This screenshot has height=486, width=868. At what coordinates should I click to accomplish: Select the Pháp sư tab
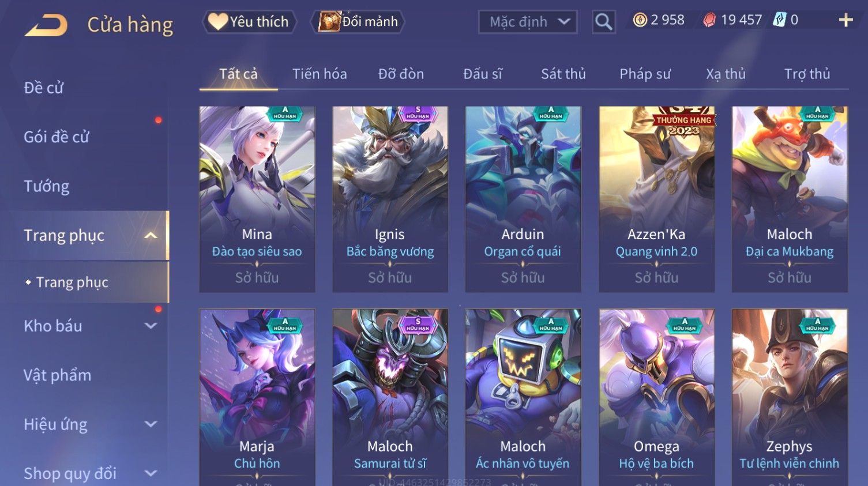(645, 74)
